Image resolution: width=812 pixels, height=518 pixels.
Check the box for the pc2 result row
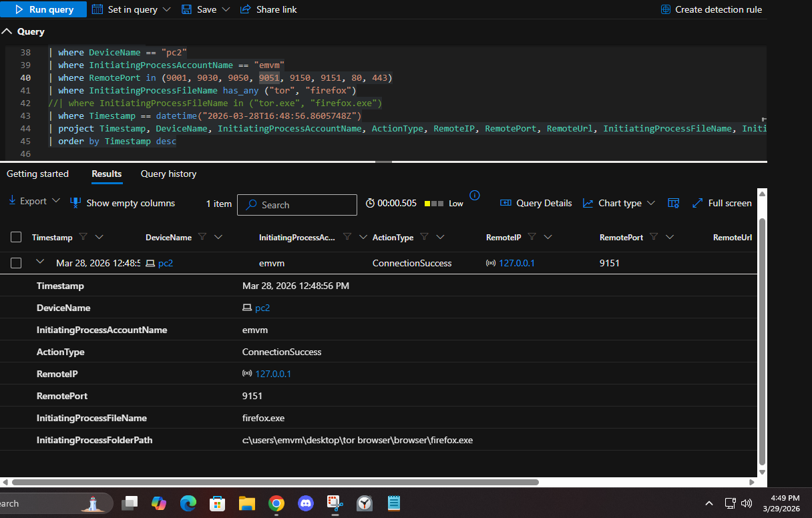(17, 263)
